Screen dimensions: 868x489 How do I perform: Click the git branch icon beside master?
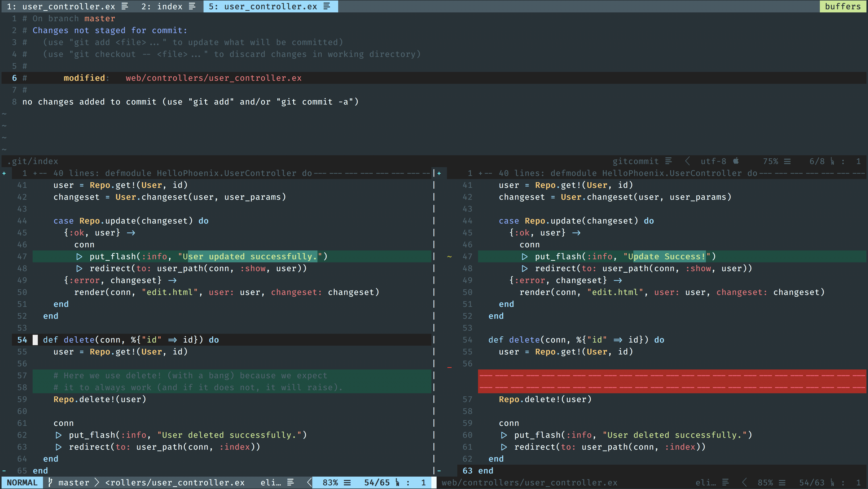pos(50,482)
